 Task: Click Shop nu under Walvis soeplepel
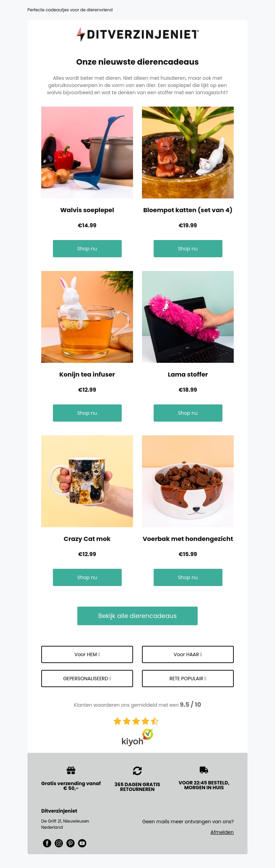[87, 249]
